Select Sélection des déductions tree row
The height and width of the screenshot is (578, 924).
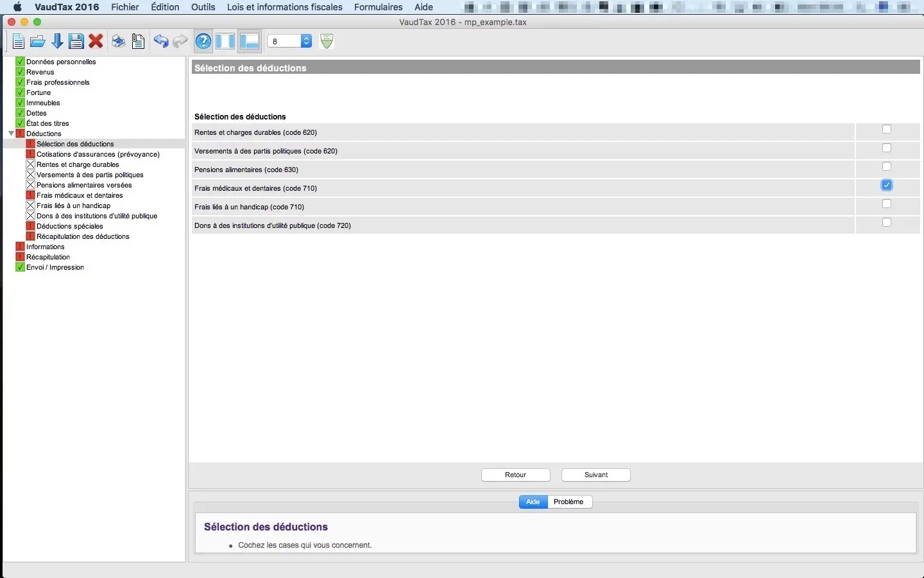coord(75,144)
